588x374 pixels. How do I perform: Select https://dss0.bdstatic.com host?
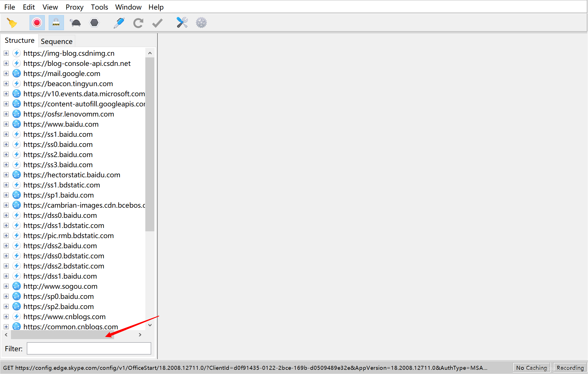coord(64,256)
